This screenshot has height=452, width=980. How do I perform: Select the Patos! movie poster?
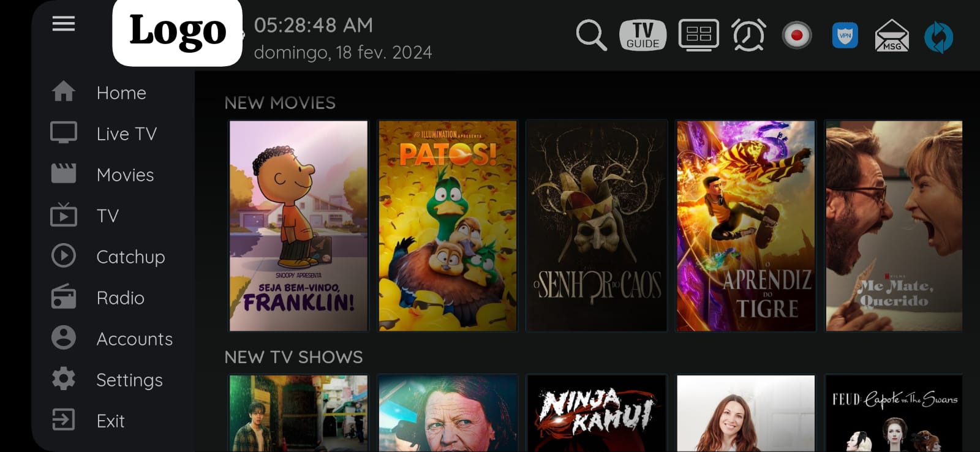[x=448, y=225]
